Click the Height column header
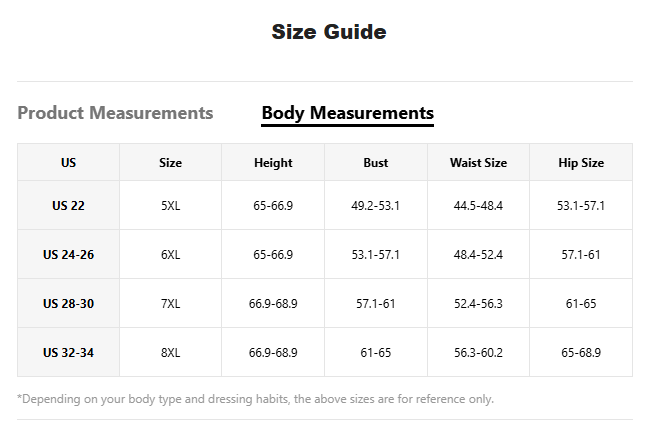 273,163
